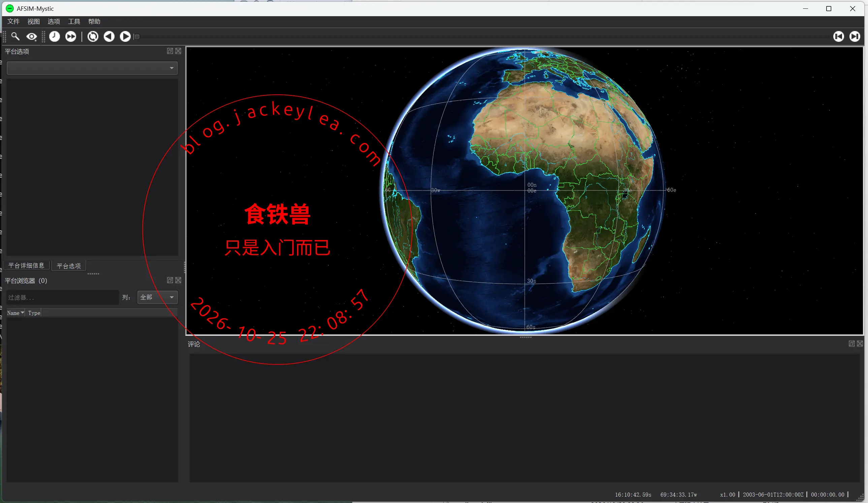868x503 pixels.
Task: Open the 视图 menu
Action: pyautogui.click(x=33, y=21)
